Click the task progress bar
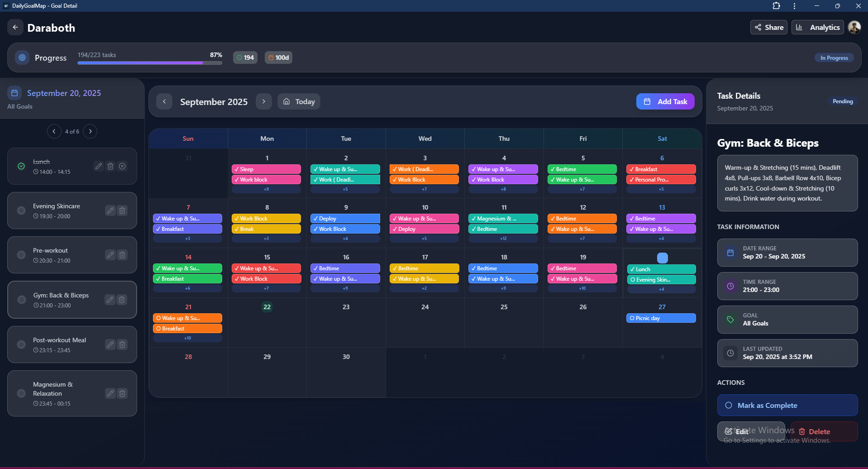This screenshot has height=469, width=868. pyautogui.click(x=150, y=63)
